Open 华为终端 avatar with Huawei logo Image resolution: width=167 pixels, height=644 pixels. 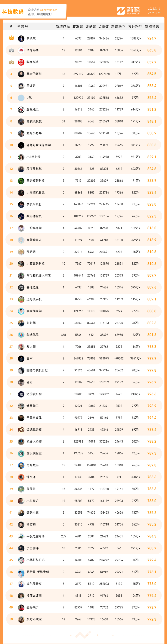(21, 50)
